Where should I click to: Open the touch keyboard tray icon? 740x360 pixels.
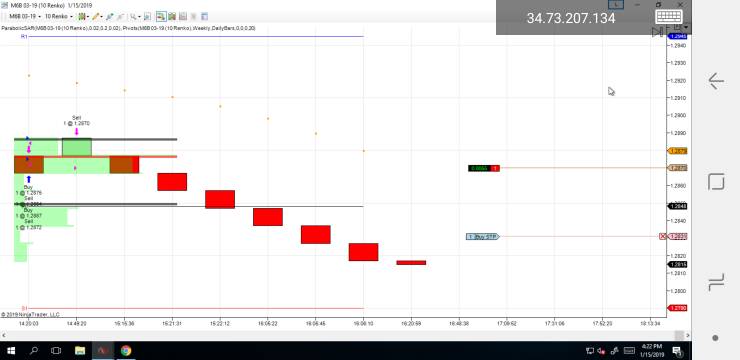point(629,351)
